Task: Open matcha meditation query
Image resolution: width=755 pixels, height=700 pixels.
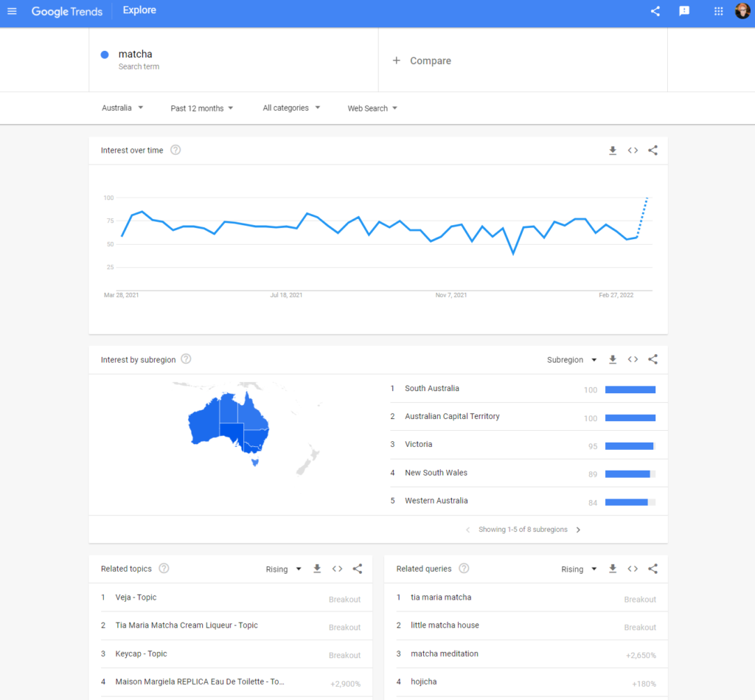Action: click(x=445, y=654)
